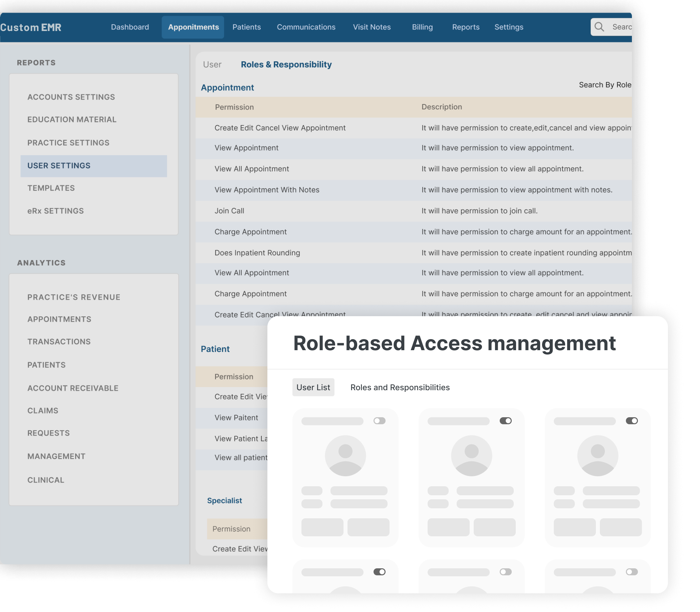The height and width of the screenshot is (612, 700).
Task: Select the User List tab
Action: click(x=313, y=387)
